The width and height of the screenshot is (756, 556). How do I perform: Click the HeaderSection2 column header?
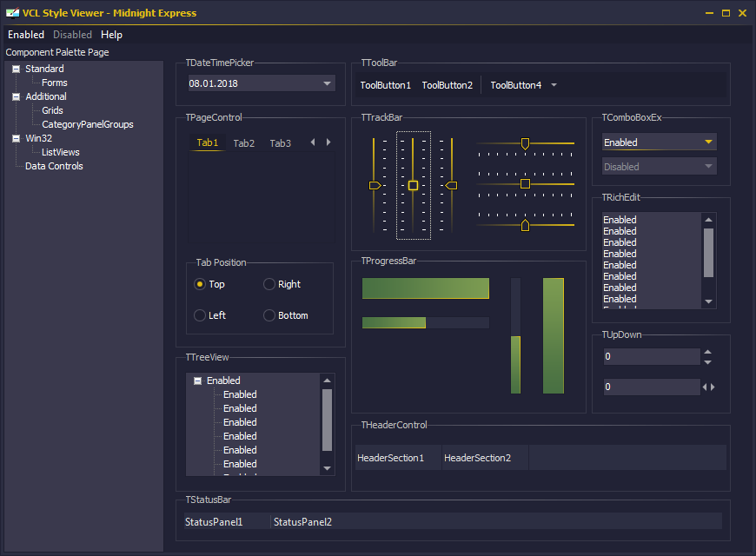[x=485, y=458]
